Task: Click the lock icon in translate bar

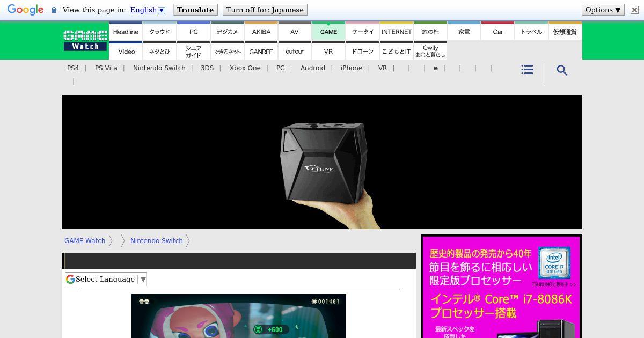Action: 54,10
